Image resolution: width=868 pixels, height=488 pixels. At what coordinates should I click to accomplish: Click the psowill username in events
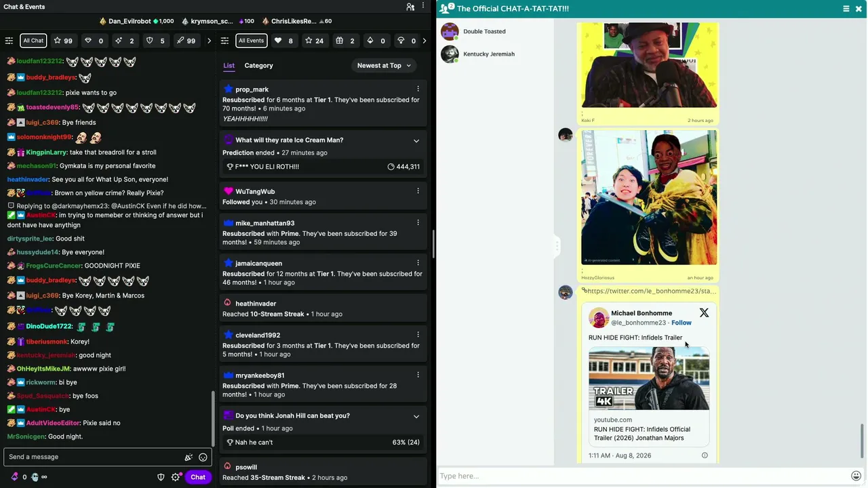(x=246, y=467)
